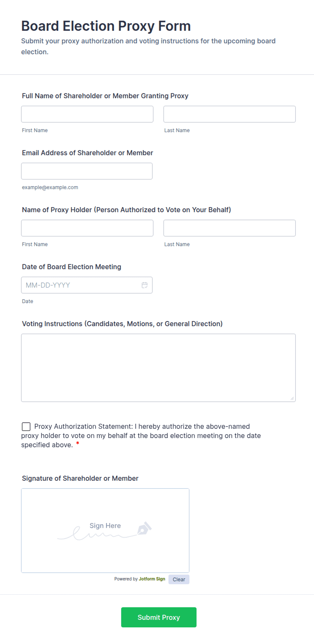Viewport: 314px width, 644px height.
Task: Click the shareholder email address field
Action: pos(87,171)
